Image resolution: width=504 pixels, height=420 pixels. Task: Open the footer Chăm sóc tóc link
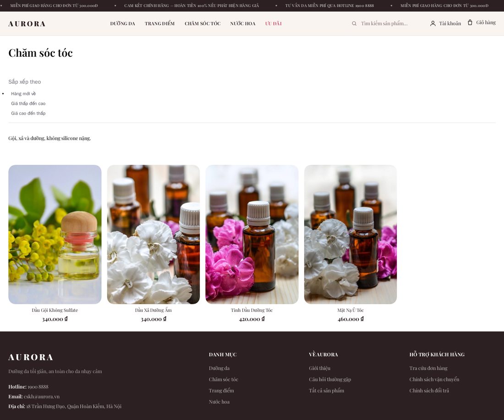[x=224, y=380]
